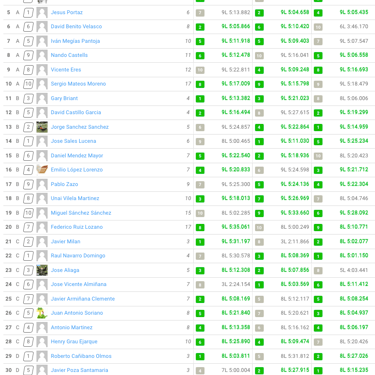
Task: Click the grey position badge beside 8L 5:00.465
Action: click(200, 142)
